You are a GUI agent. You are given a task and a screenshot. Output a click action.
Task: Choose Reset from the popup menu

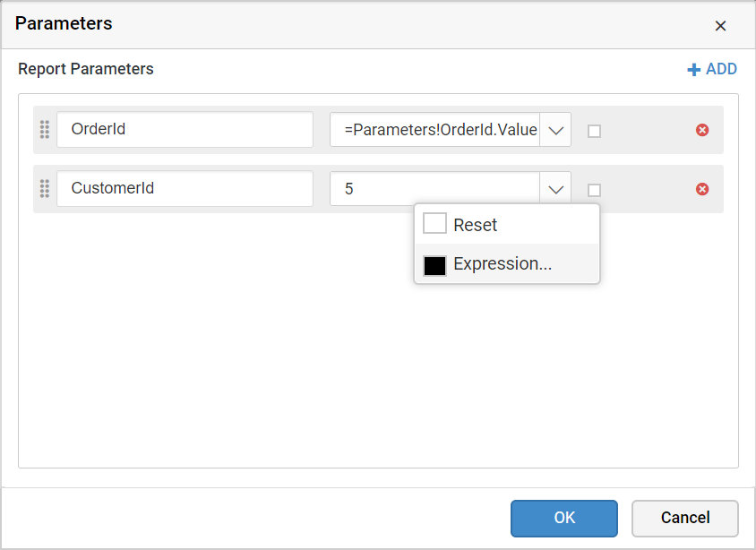click(x=476, y=225)
